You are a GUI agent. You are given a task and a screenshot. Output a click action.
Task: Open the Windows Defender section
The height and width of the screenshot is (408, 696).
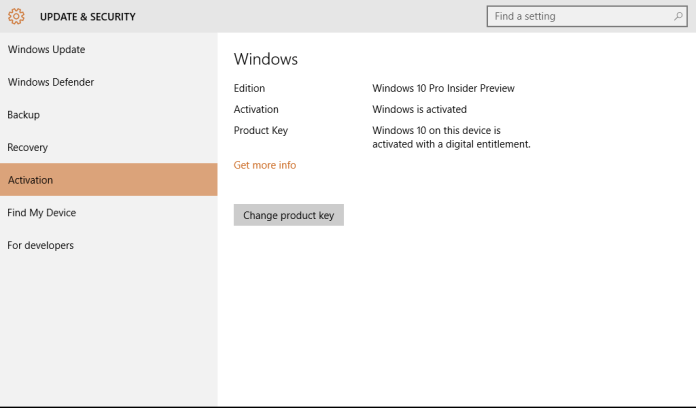109,82
